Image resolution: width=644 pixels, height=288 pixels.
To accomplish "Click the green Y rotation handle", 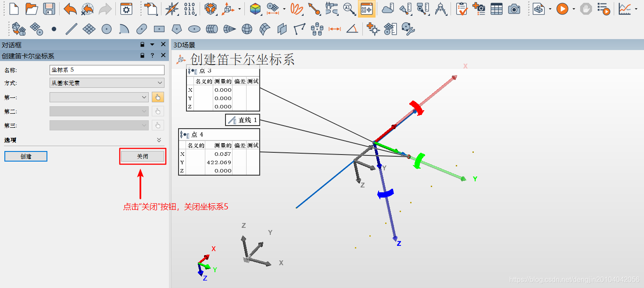I will (x=420, y=160).
